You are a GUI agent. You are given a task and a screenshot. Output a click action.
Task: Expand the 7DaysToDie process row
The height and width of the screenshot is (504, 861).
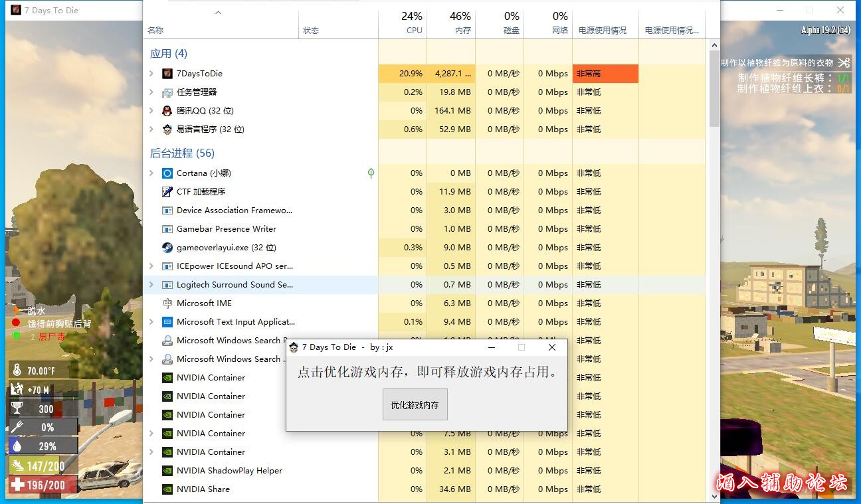(x=151, y=74)
